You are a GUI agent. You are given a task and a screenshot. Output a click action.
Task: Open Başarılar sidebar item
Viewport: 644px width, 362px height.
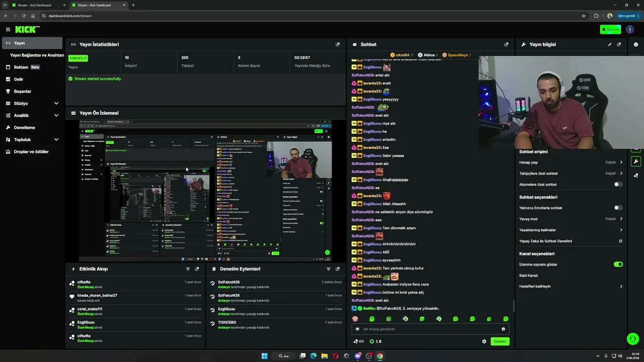(x=33, y=92)
